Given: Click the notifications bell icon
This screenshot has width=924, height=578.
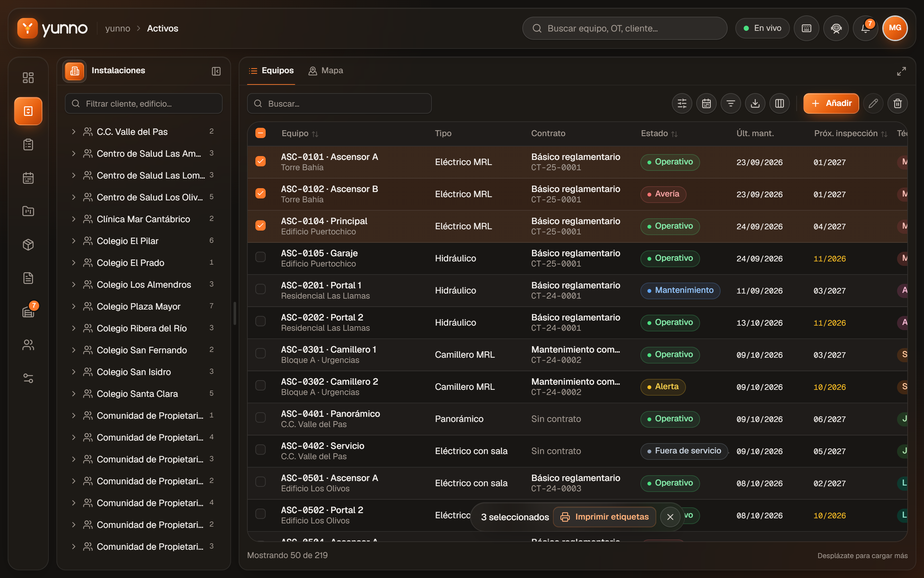Looking at the screenshot, I should (865, 28).
